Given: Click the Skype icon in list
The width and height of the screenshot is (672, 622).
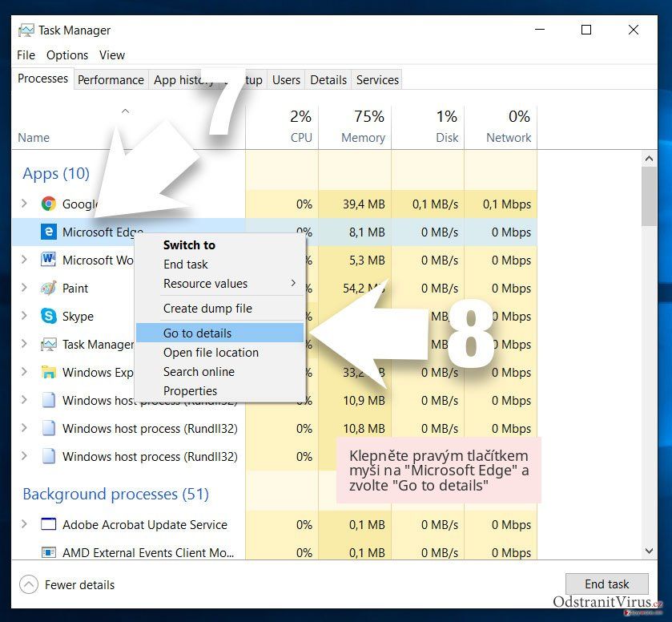Looking at the screenshot, I should click(x=48, y=316).
